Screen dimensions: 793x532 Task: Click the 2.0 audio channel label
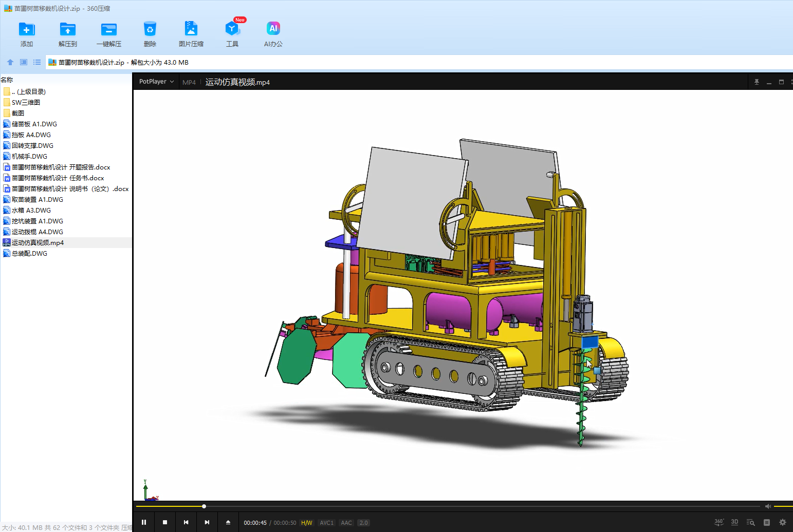(364, 523)
